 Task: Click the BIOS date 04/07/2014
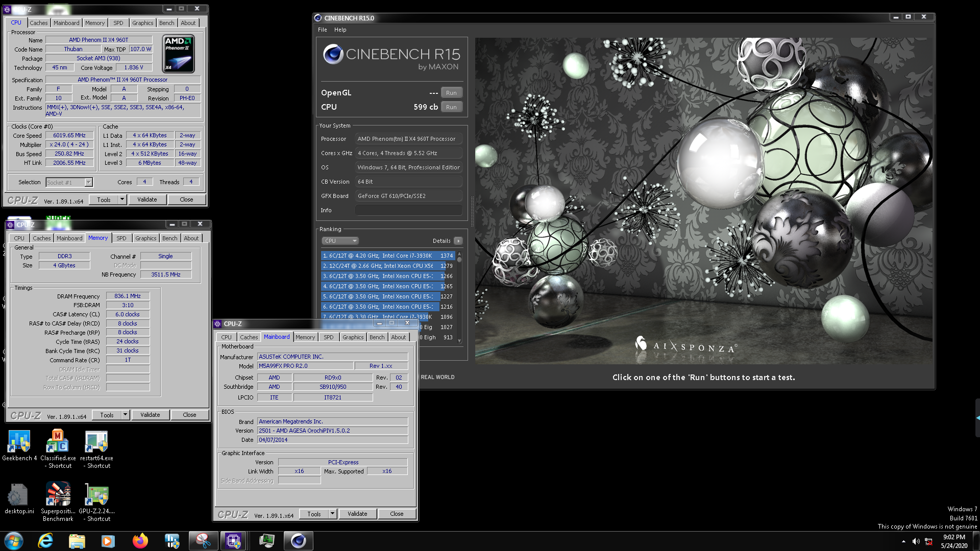333,440
